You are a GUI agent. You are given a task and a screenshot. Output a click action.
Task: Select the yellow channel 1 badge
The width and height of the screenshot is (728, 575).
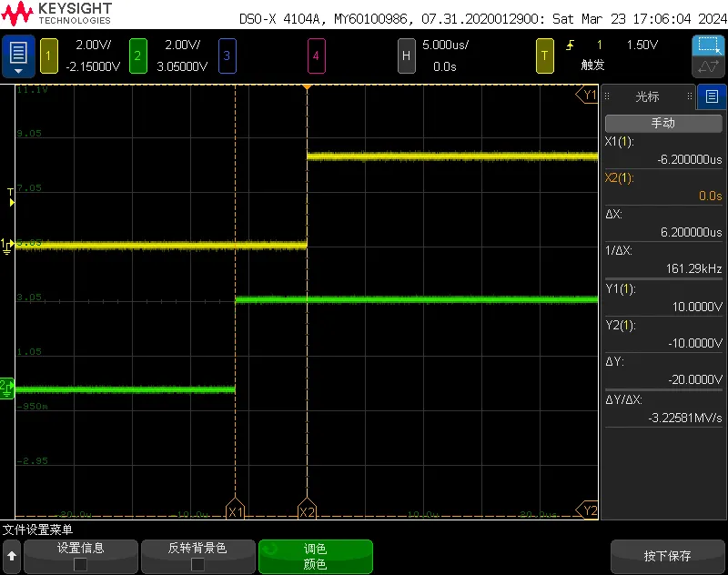tap(48, 56)
